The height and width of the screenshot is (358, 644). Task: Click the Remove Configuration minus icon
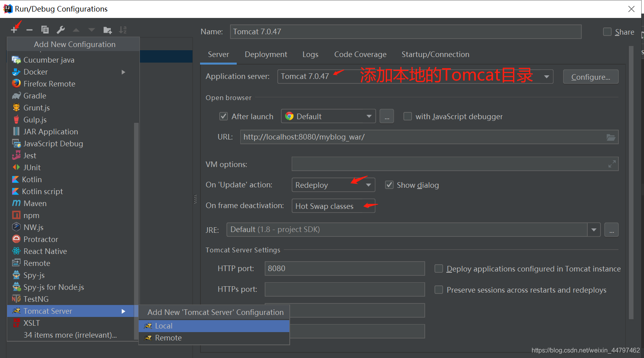point(29,30)
